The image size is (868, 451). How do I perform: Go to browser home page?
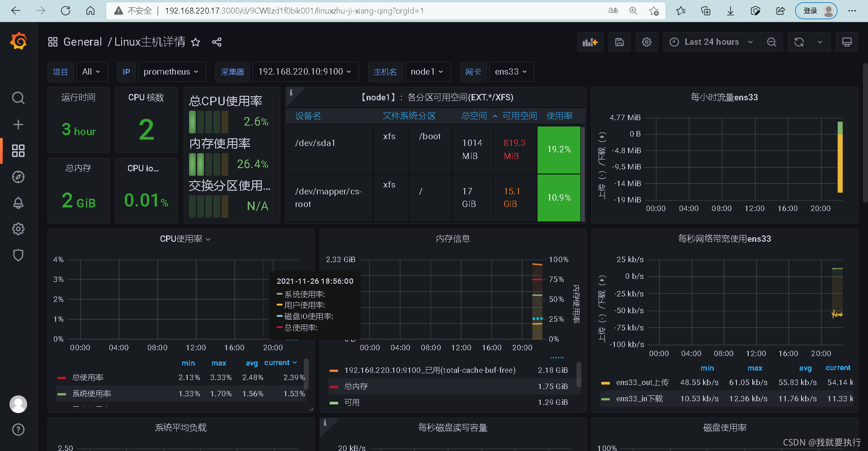coord(90,10)
